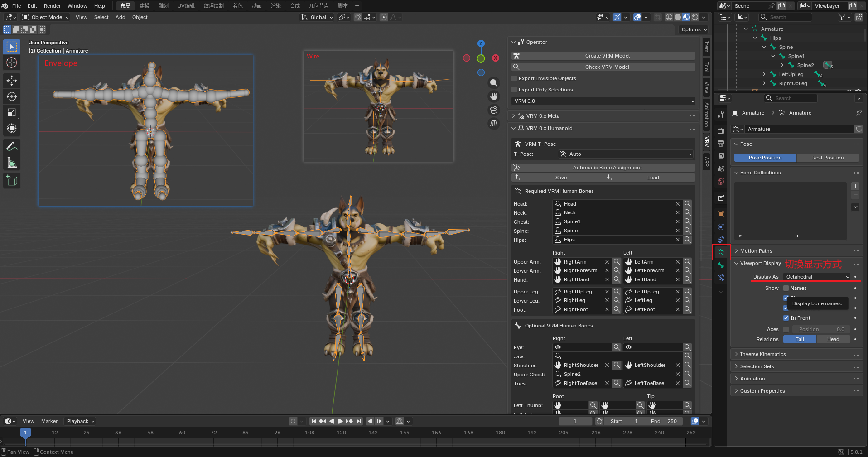Open the File menu

pyautogui.click(x=17, y=6)
